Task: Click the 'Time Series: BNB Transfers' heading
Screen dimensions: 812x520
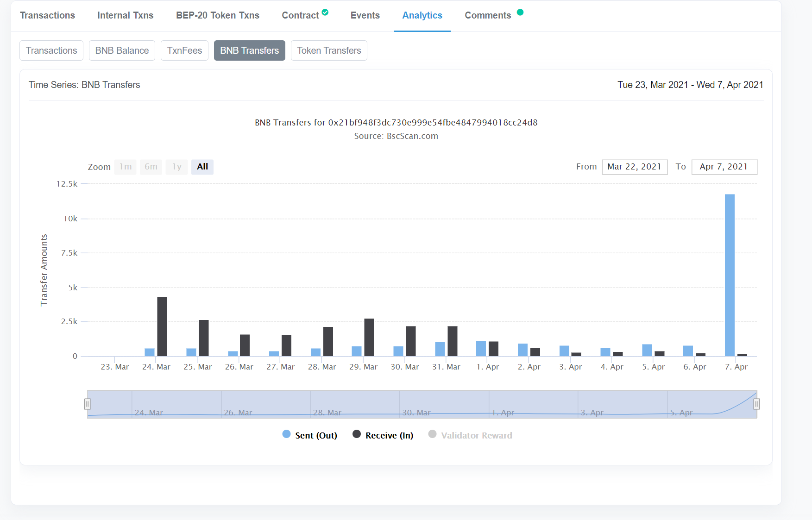Action: click(x=84, y=85)
